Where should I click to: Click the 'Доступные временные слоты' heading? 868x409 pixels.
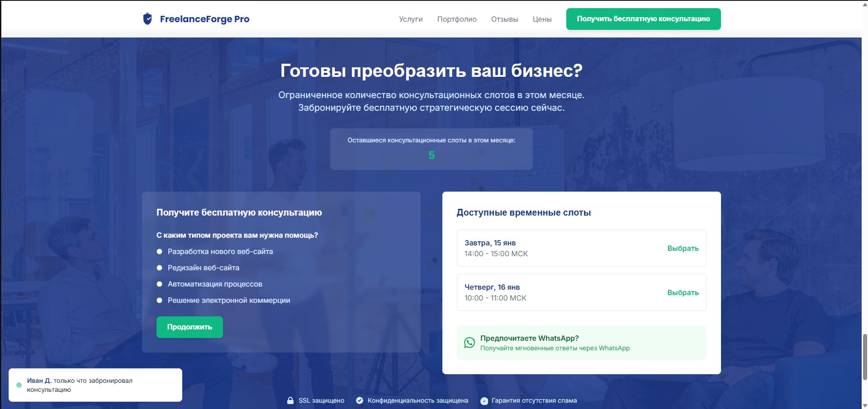click(524, 212)
